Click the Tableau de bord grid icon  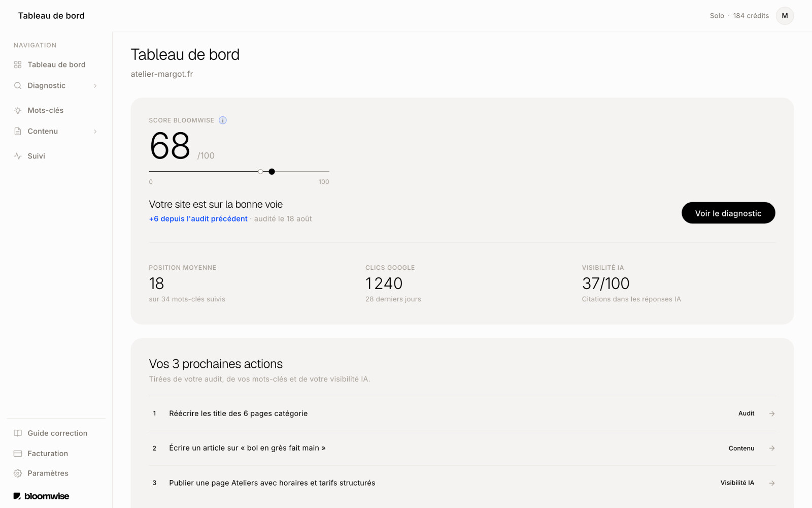(18, 65)
